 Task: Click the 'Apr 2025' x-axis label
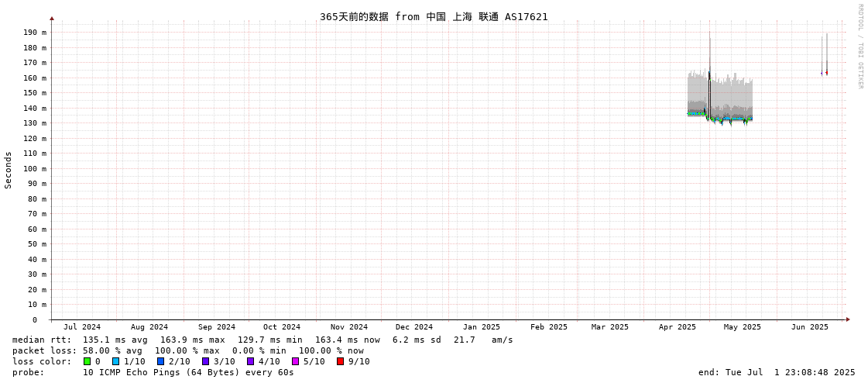tap(677, 327)
